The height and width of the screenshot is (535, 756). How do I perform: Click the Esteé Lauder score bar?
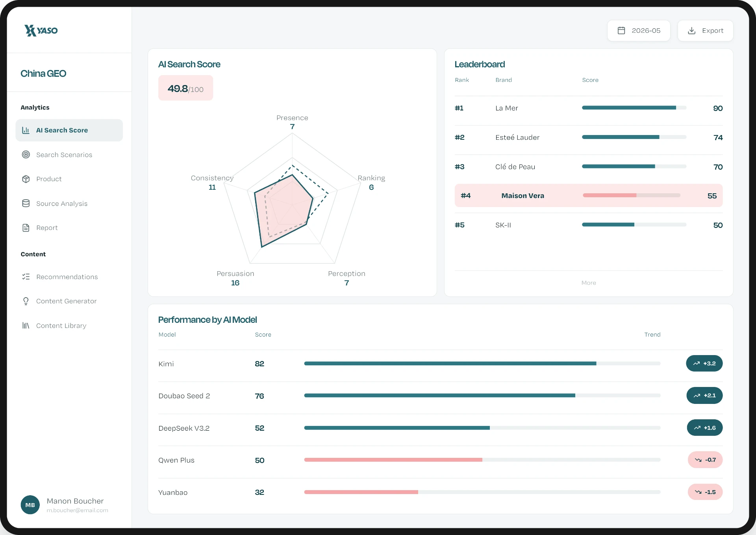[634, 137]
